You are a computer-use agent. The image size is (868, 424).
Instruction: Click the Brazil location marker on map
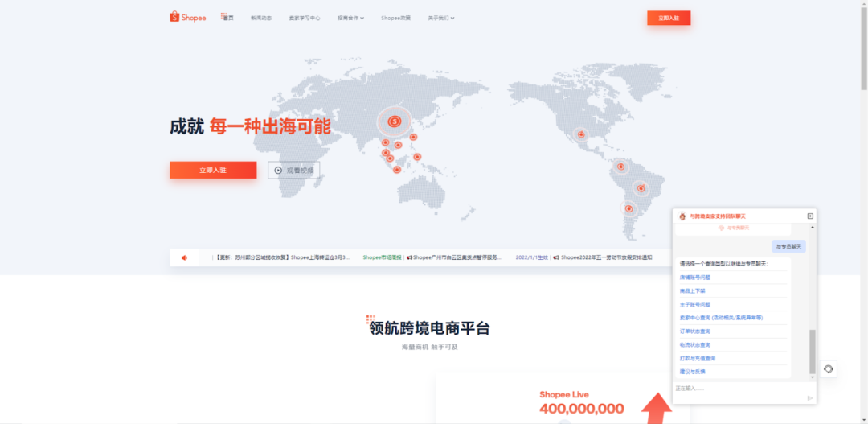(641, 188)
